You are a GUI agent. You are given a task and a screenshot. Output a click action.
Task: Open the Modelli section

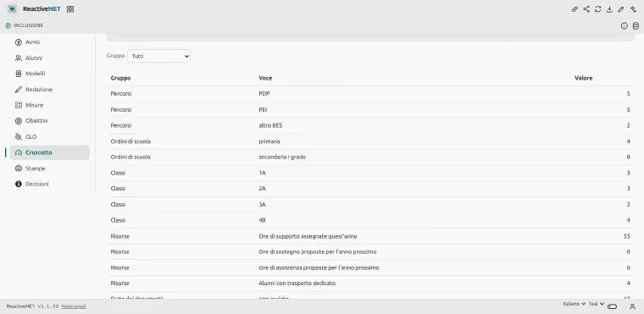[x=50, y=74]
